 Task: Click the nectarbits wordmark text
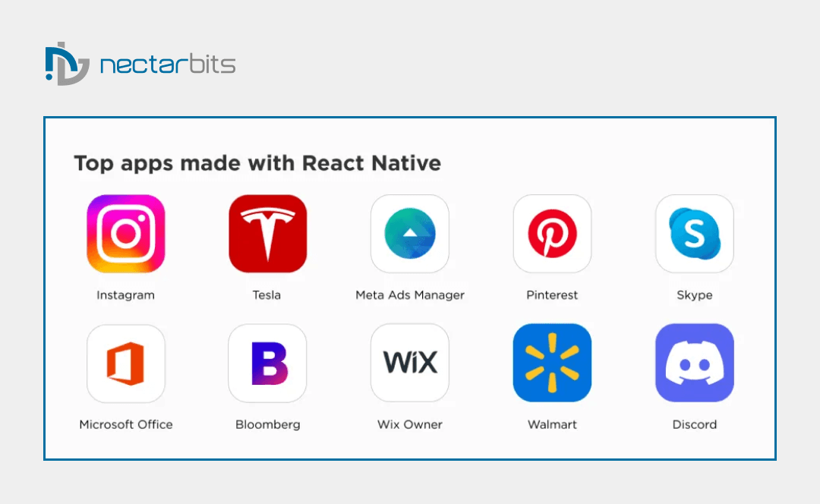coord(167,65)
